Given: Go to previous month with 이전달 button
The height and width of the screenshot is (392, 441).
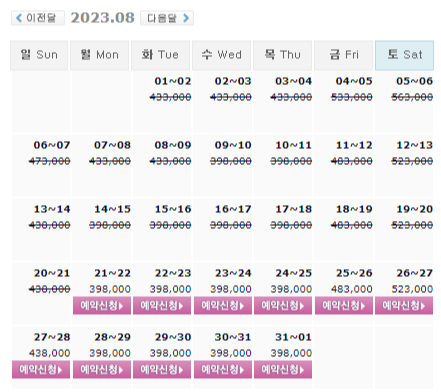Looking at the screenshot, I should click(38, 18).
